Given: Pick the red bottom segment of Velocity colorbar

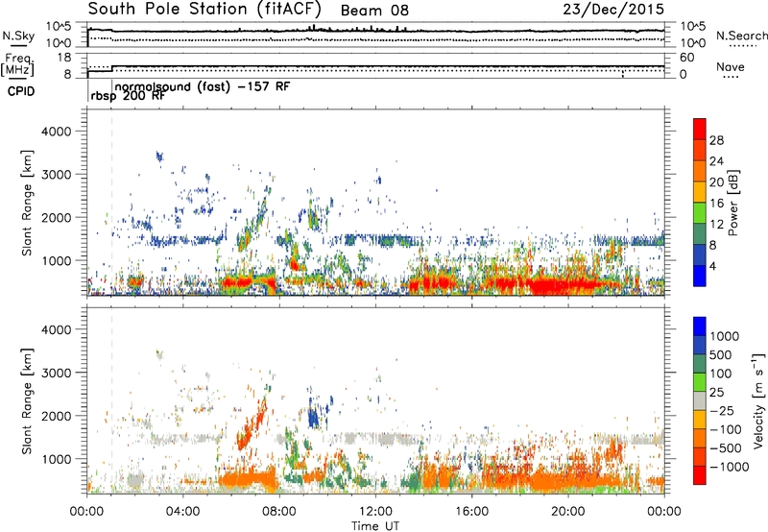Looking at the screenshot, I should click(700, 475).
